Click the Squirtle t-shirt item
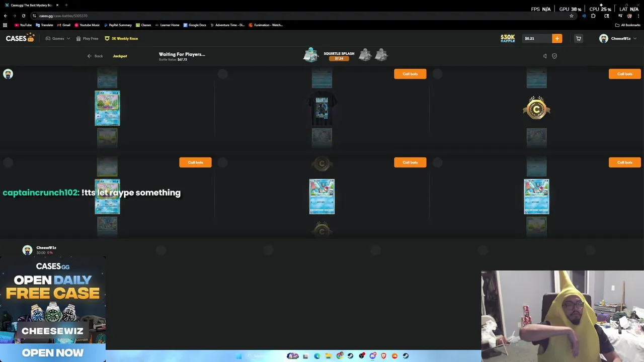 tap(322, 108)
